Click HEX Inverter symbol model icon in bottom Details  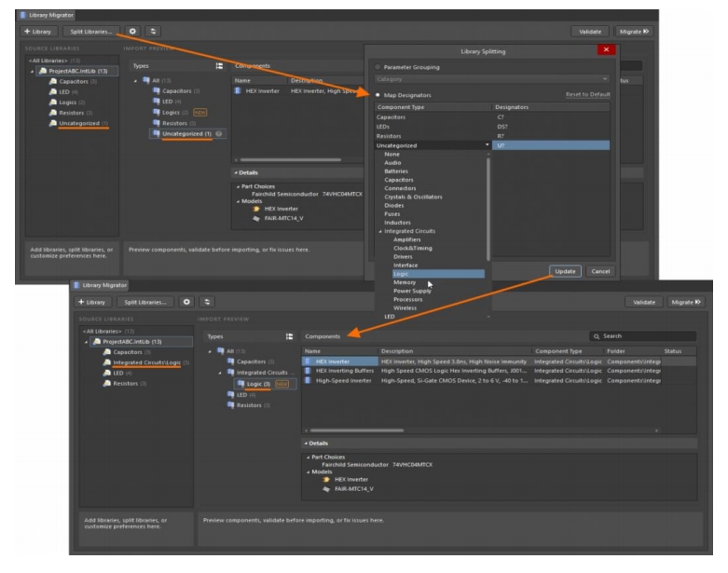[326, 479]
